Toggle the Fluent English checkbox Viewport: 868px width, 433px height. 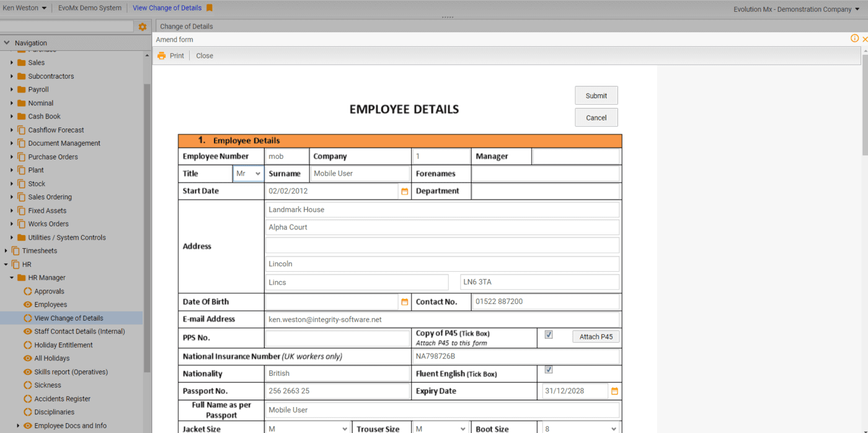tap(549, 370)
